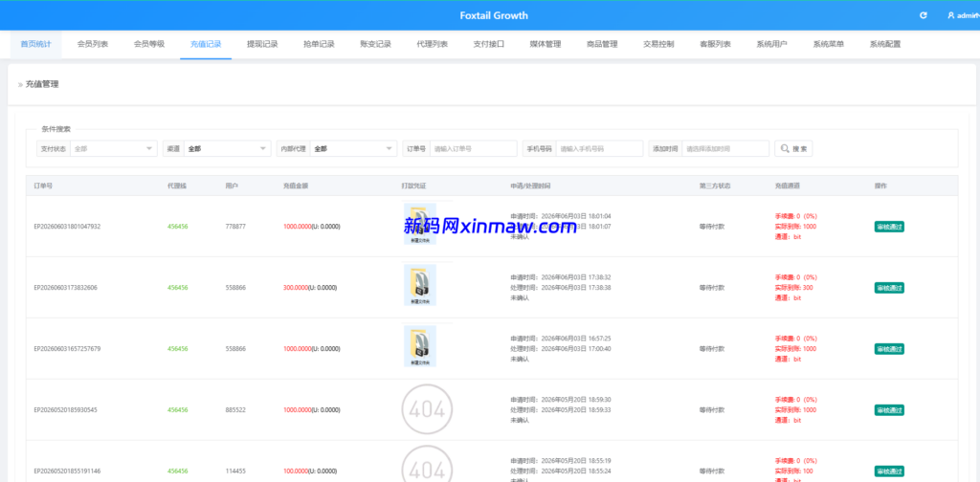The width and height of the screenshot is (980, 482).
Task: Click 等待付款 status in the 885522 row
Action: 712,410
